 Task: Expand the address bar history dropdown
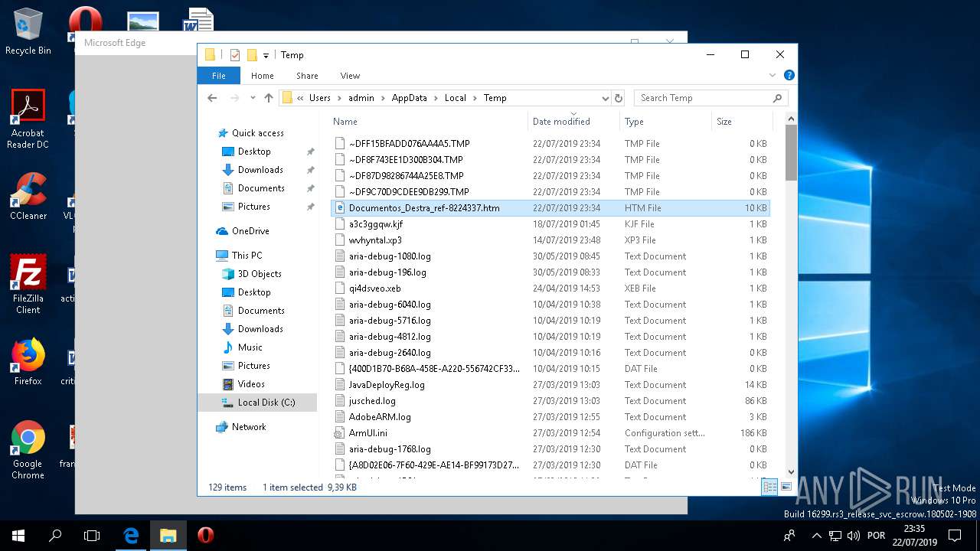(x=605, y=98)
